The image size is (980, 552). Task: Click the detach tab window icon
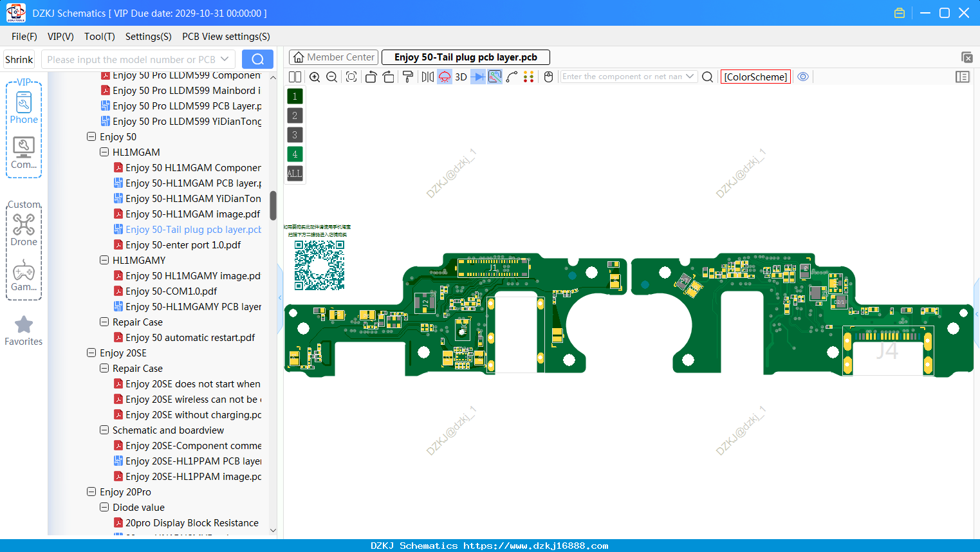(966, 57)
